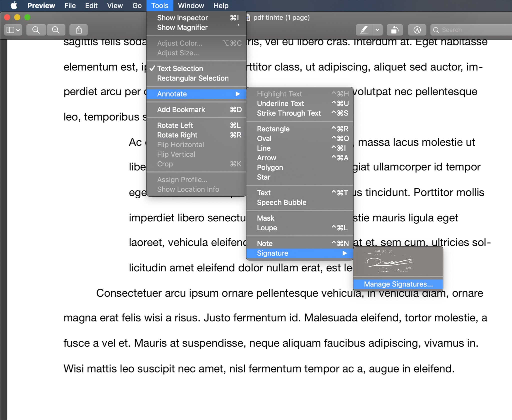Choose Text annotation

click(x=300, y=193)
